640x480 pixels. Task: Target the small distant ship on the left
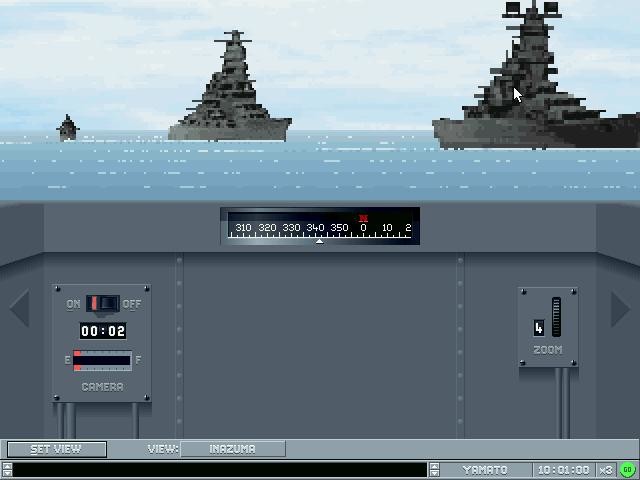(x=68, y=128)
